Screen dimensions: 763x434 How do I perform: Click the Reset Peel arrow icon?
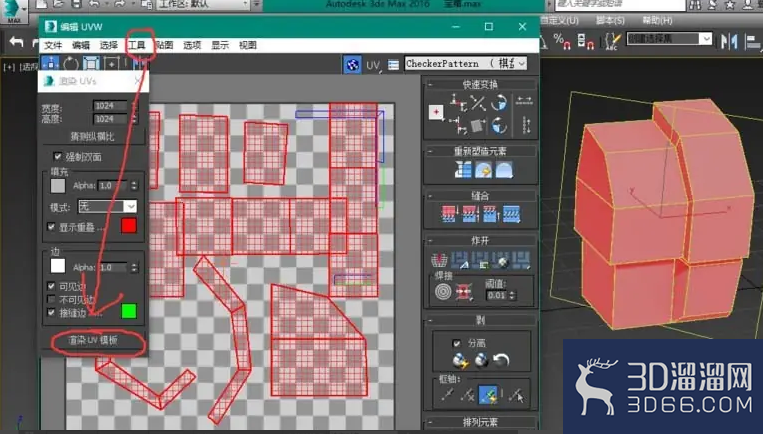[x=501, y=361]
